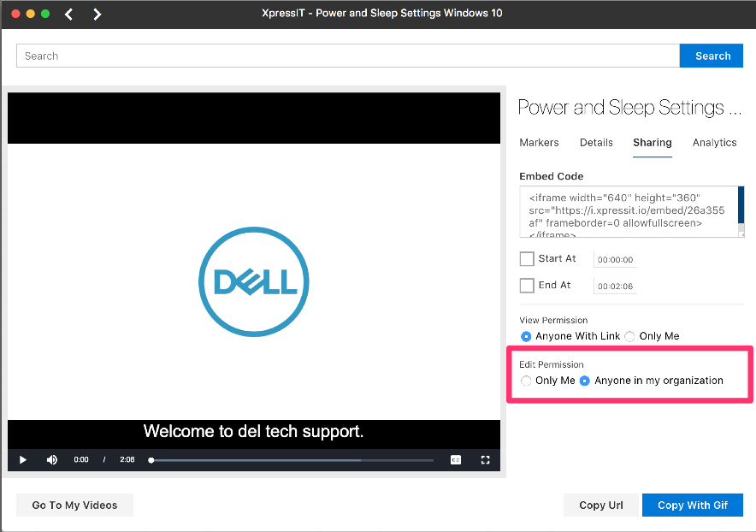Click the Start At time field
The image size is (756, 532).
[x=615, y=259]
